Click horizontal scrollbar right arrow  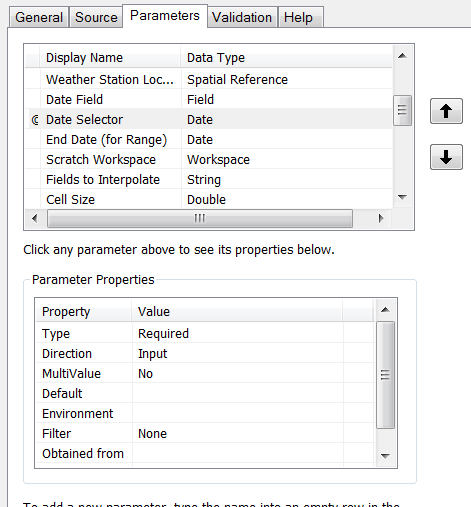tap(381, 218)
